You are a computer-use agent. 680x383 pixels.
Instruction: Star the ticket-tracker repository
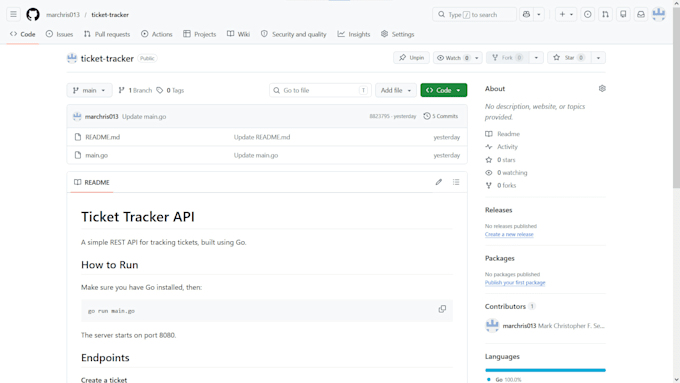[569, 58]
